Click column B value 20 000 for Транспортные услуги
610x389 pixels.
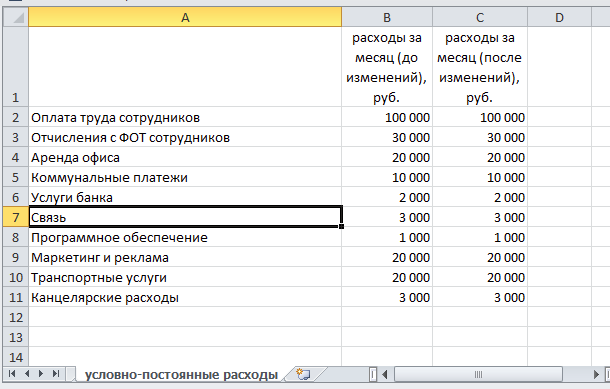pos(387,277)
